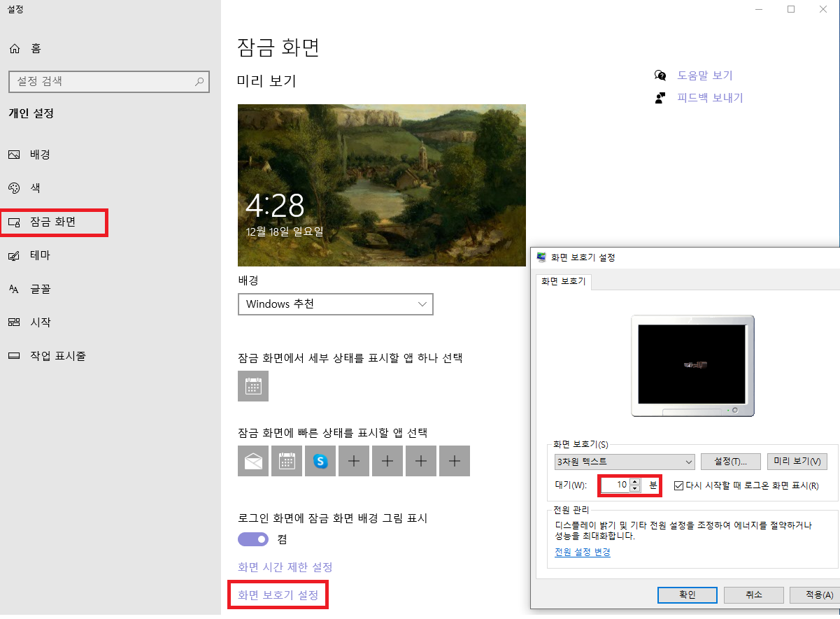
Task: Click the calendar icon for detailed status app
Action: pyautogui.click(x=253, y=386)
